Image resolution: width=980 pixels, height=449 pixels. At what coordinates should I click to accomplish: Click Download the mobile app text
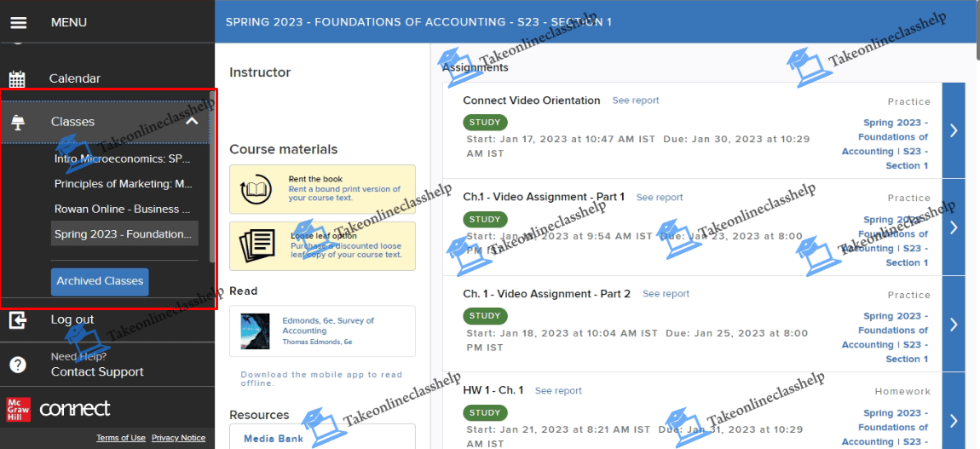[x=322, y=378]
